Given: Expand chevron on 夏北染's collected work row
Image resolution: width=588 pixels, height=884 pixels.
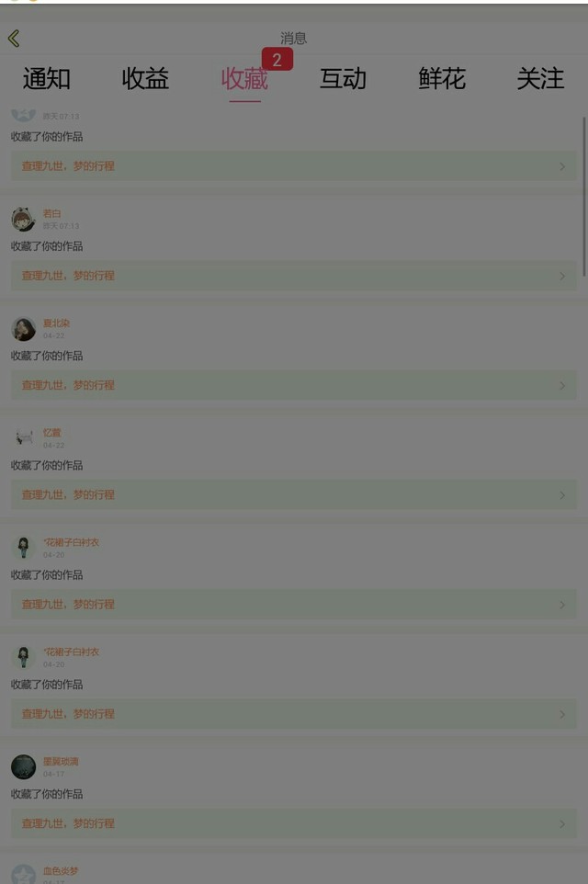Looking at the screenshot, I should pyautogui.click(x=562, y=386).
